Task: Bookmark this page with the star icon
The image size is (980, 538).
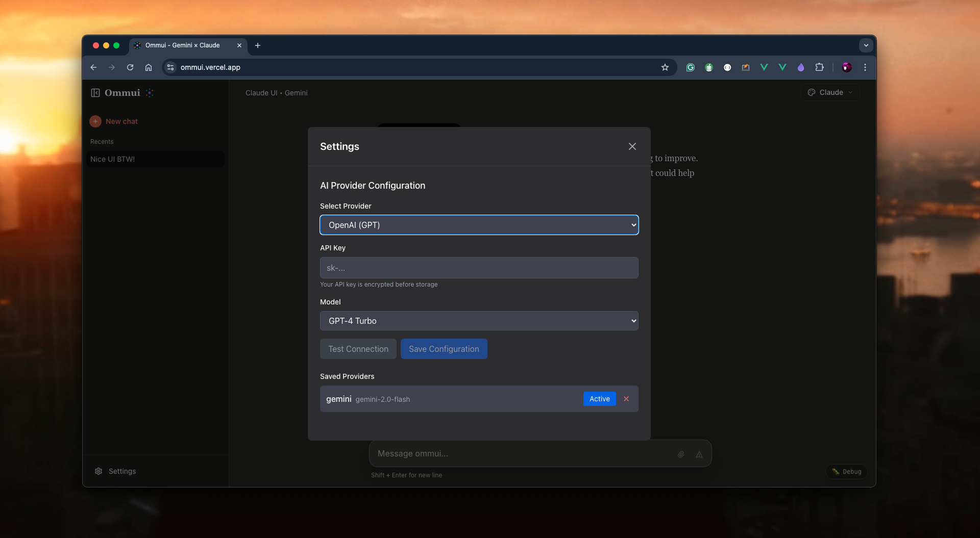Action: 665,67
